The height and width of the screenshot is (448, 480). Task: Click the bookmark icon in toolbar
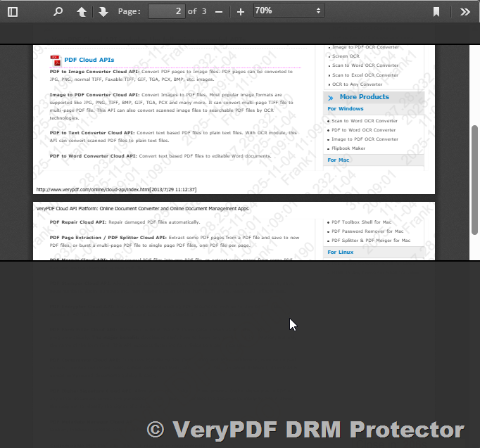(436, 11)
